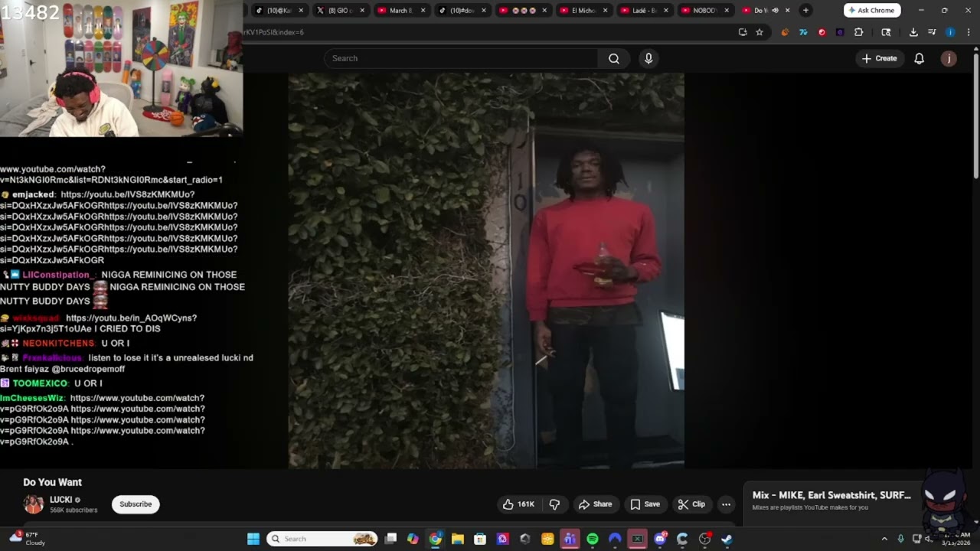Dislike the Do You Want video
The image size is (980, 551).
(555, 504)
